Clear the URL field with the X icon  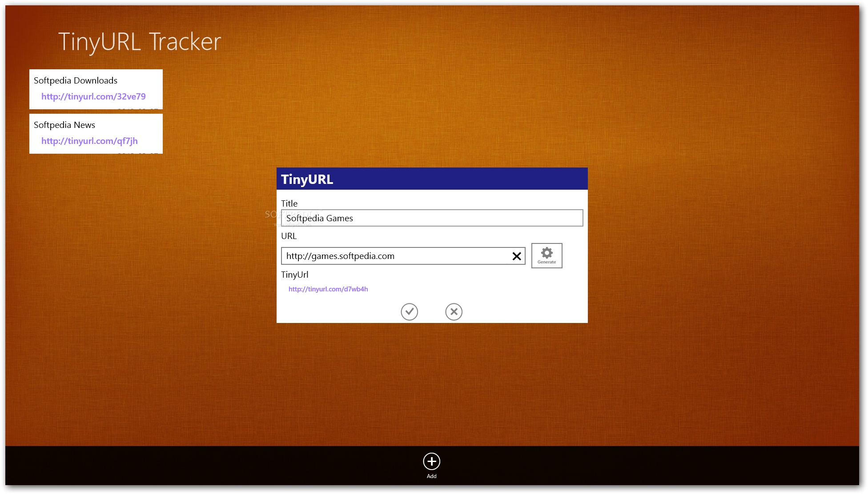pos(516,256)
